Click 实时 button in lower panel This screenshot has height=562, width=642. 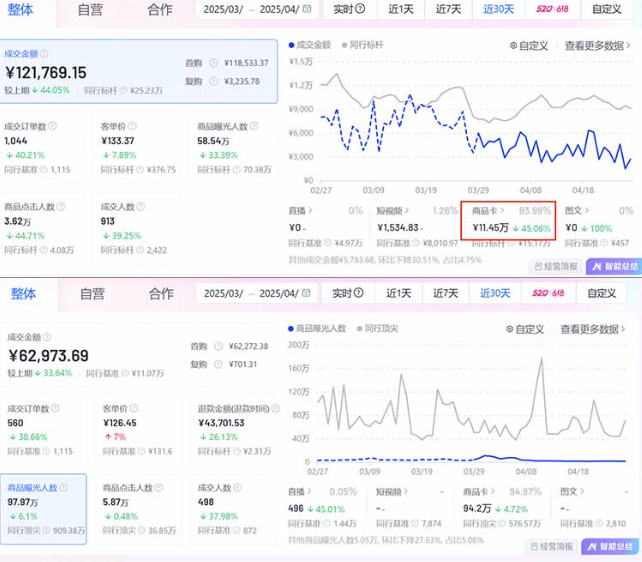[348, 293]
